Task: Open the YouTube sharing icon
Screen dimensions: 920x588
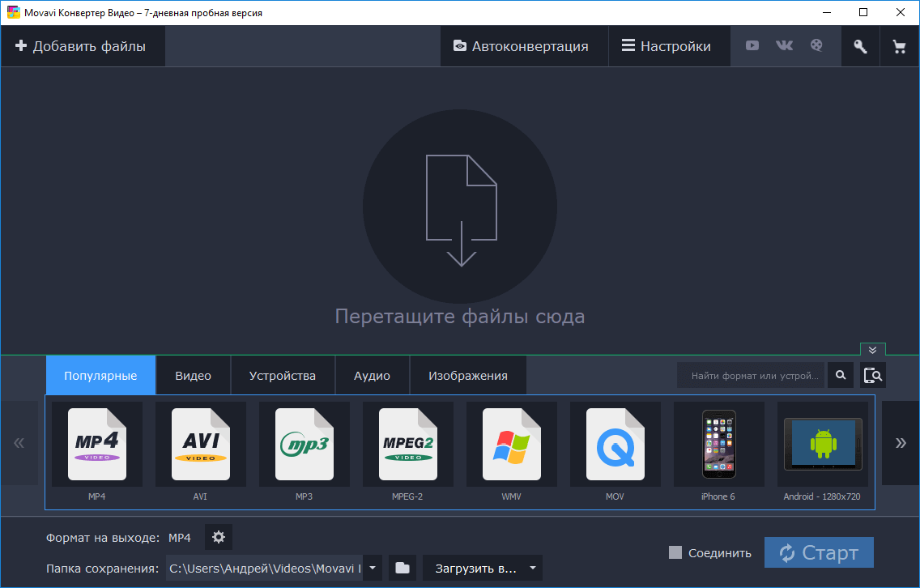Action: click(752, 45)
